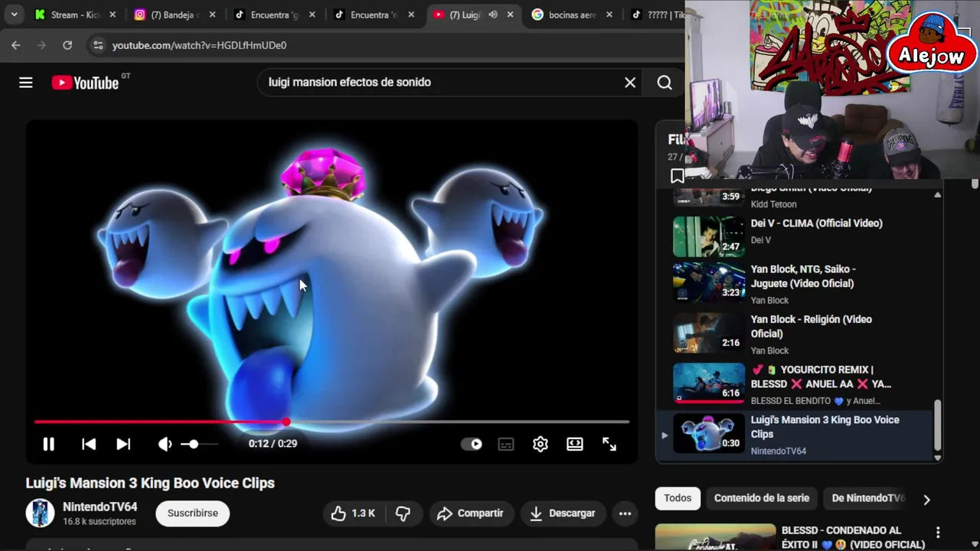Open the BLESSD CONDENADO AL ÉXITO II thumbnail

pos(715,537)
